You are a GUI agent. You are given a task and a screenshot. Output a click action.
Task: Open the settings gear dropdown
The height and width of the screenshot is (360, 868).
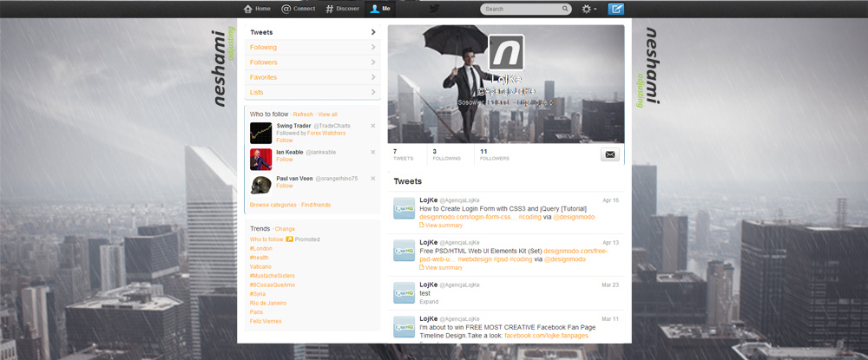(x=589, y=9)
